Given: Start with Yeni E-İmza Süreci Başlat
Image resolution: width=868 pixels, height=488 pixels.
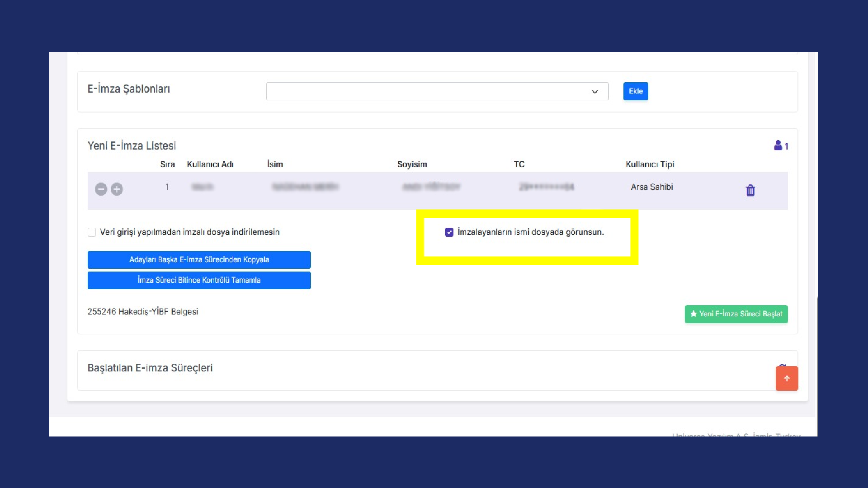Looking at the screenshot, I should tap(736, 314).
